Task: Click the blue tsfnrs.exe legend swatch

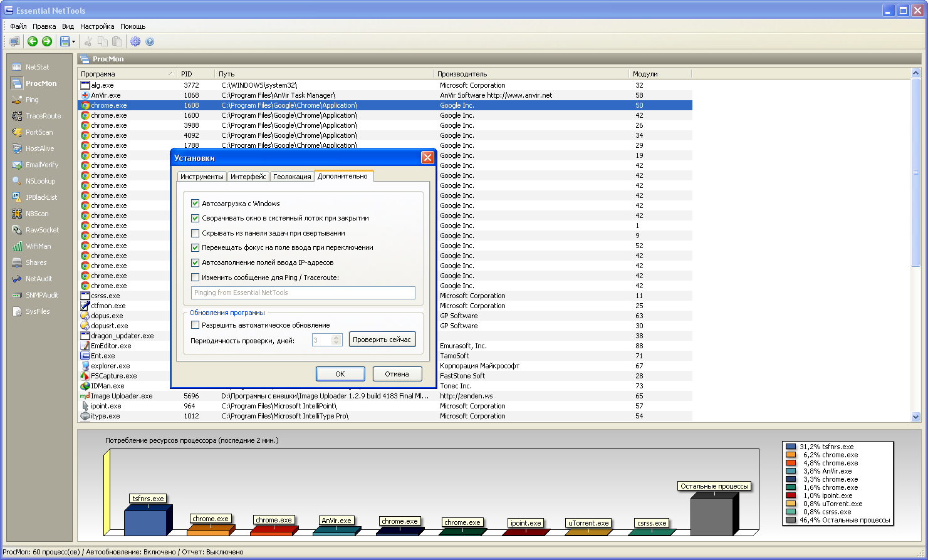Action: coord(791,447)
